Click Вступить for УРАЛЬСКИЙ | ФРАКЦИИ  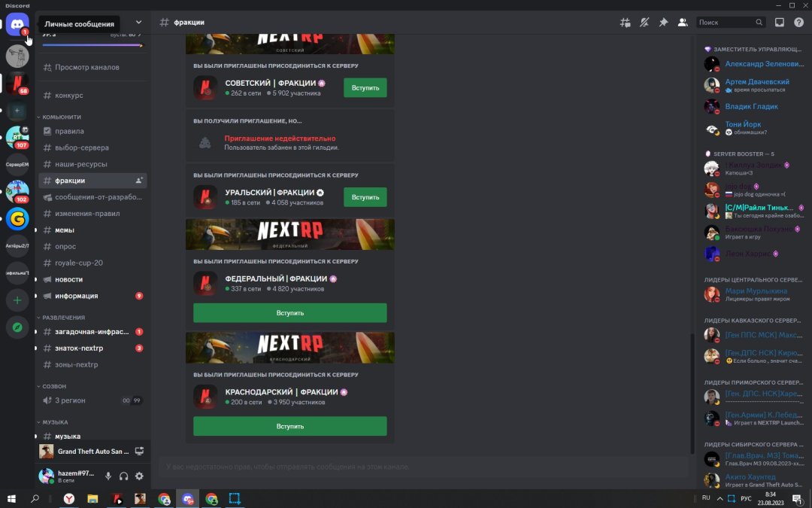tap(365, 197)
